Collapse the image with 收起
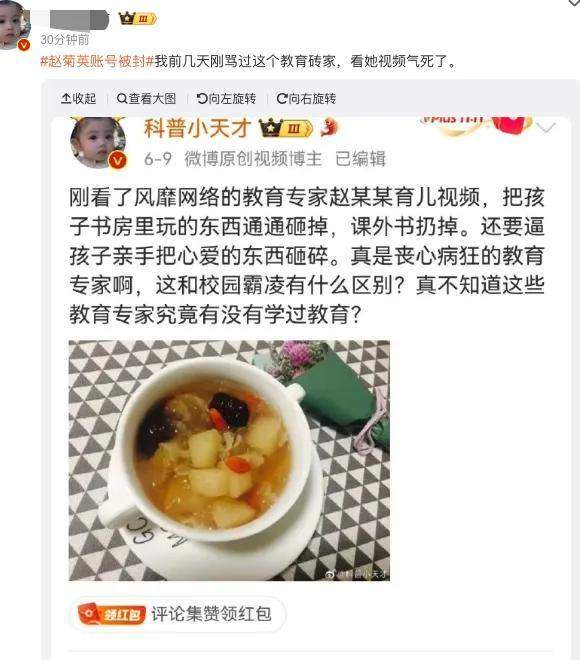Screen dimensions: 580x660 click(79, 98)
